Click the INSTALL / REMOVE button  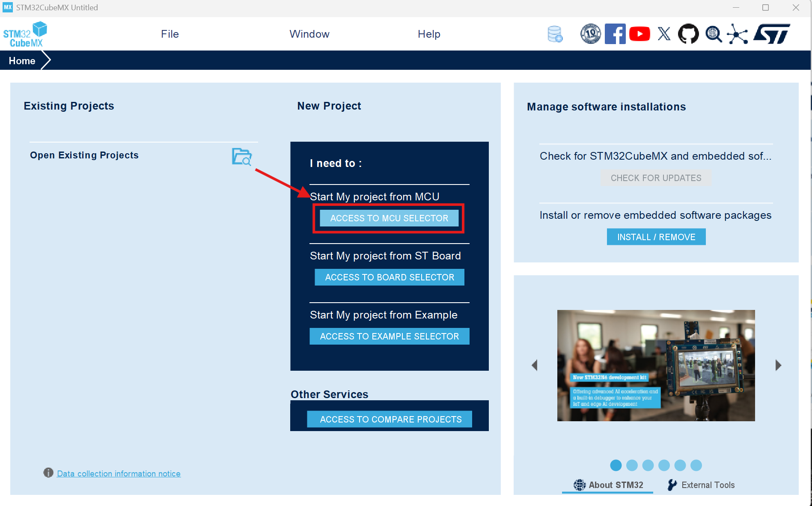[656, 237]
